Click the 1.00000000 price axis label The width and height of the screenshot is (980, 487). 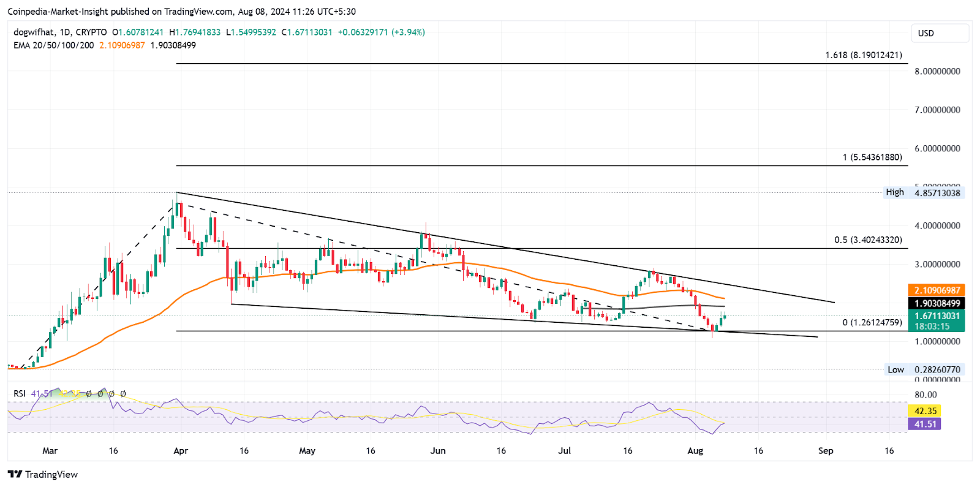pyautogui.click(x=937, y=341)
